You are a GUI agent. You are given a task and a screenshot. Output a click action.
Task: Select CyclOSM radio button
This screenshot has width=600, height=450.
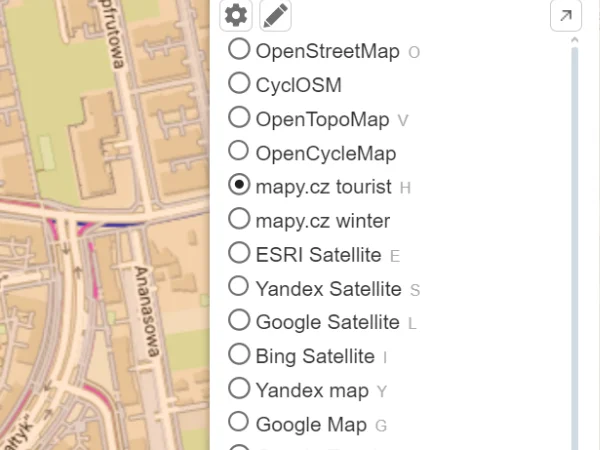coord(239,83)
